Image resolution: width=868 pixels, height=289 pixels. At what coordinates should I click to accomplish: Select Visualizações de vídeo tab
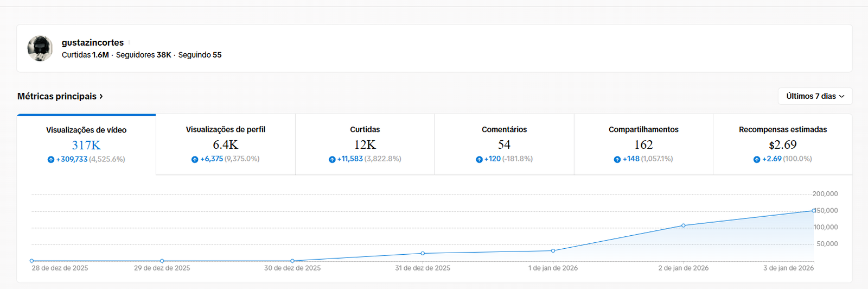point(86,144)
